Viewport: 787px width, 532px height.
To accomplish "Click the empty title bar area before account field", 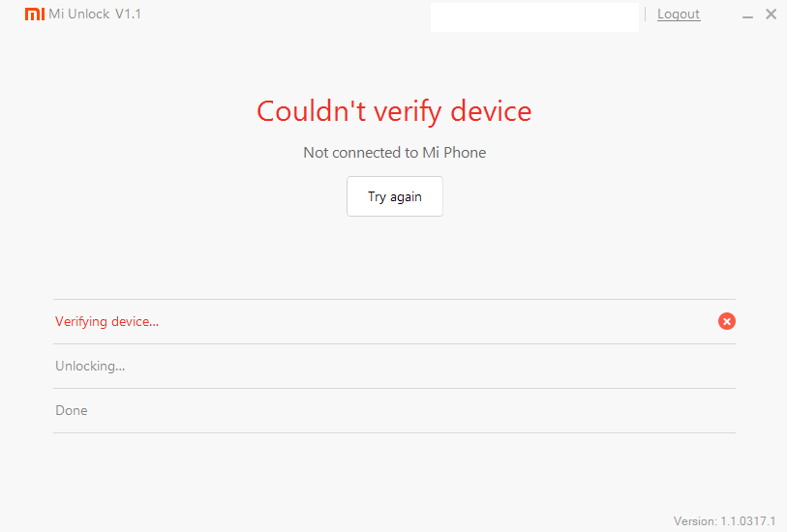I will pyautogui.click(x=290, y=15).
